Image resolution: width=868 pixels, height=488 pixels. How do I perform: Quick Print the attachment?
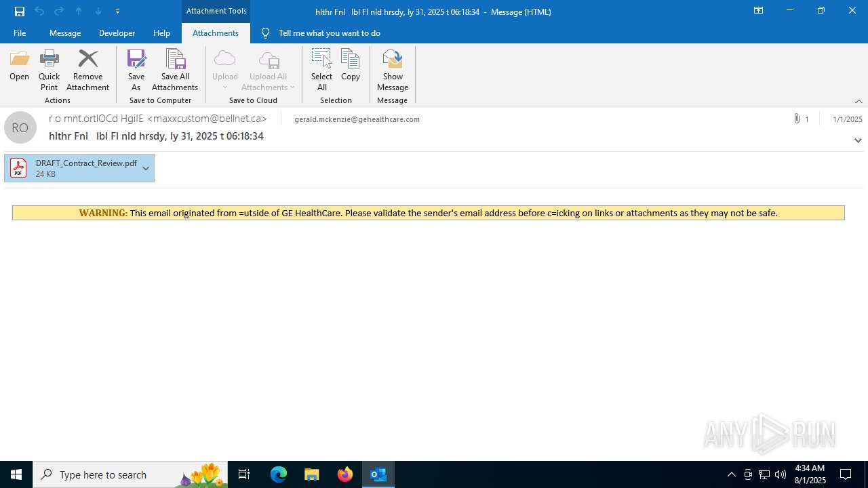(49, 70)
